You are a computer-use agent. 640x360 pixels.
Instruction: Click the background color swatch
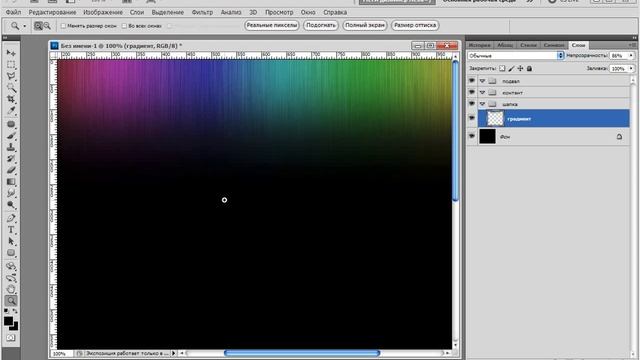tap(15, 327)
